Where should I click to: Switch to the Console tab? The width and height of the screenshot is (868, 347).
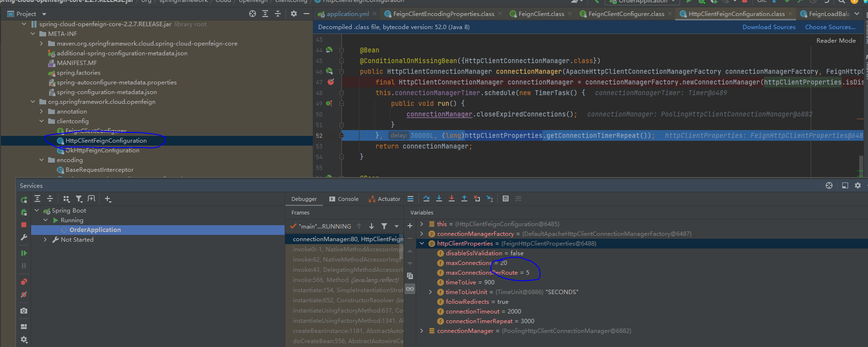click(x=344, y=199)
